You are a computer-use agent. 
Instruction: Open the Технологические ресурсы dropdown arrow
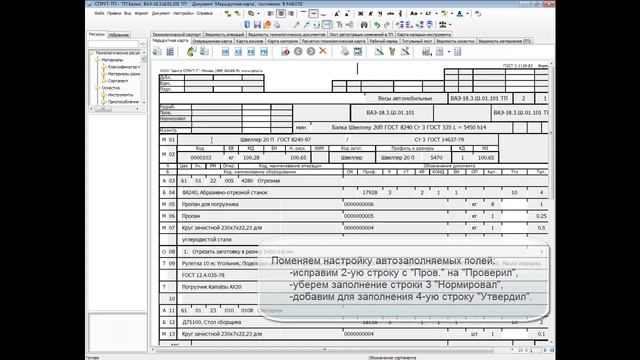pos(144,53)
